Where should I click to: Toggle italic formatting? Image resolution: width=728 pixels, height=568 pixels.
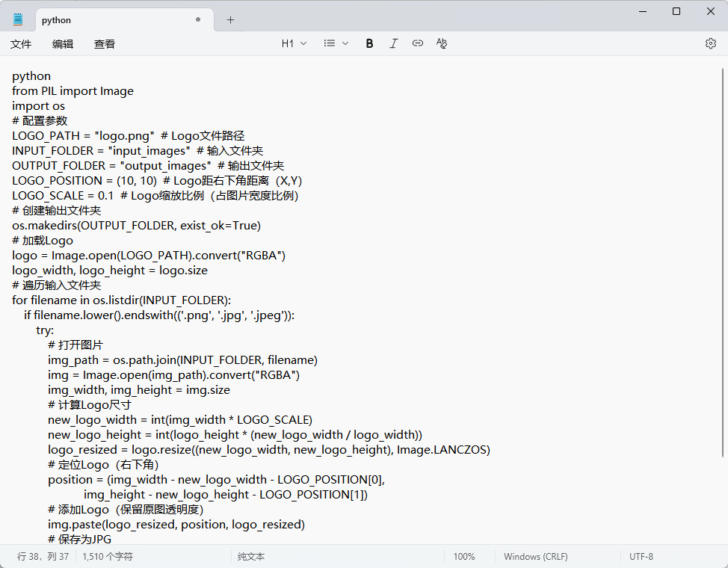(x=393, y=43)
